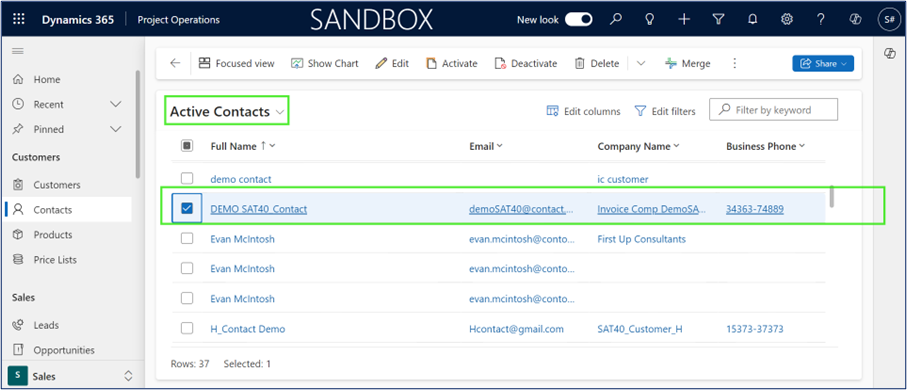907x390 pixels.
Task: Open the settings gear
Action: [786, 20]
